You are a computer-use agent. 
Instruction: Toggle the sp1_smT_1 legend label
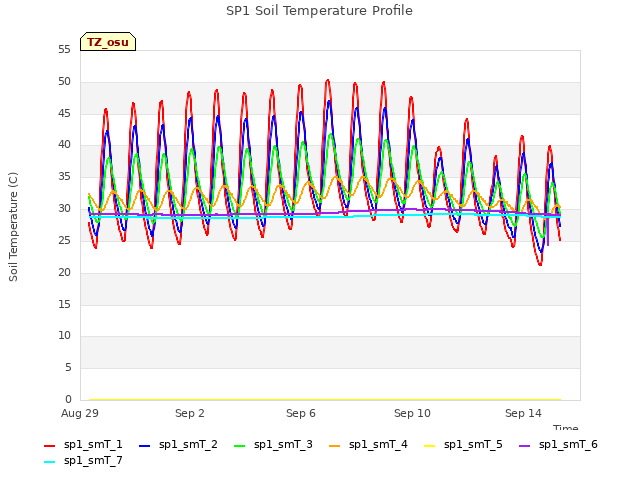[x=93, y=444]
